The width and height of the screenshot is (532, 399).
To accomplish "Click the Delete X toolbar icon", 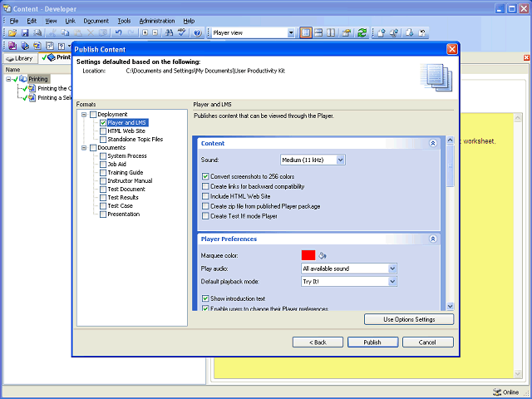I will pos(91,33).
